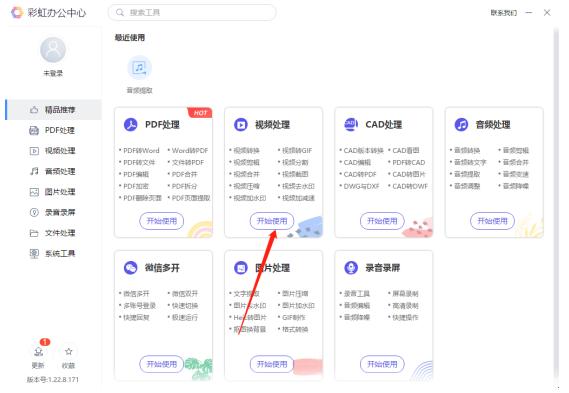Open PDF处理 in the sidebar
This screenshot has height=393, width=569.
tap(54, 130)
